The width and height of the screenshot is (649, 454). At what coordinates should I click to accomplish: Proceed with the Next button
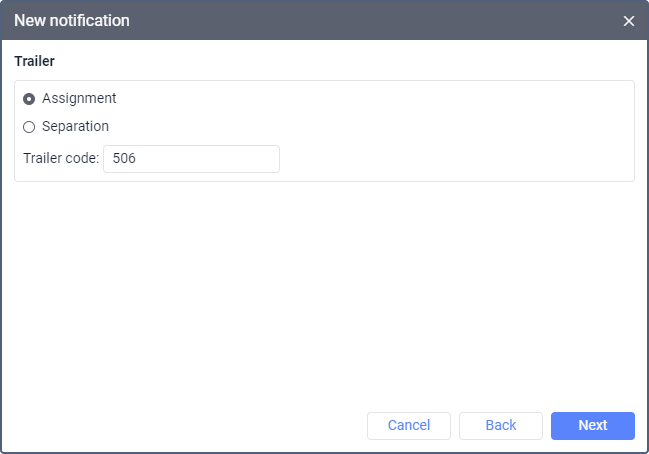(x=592, y=426)
